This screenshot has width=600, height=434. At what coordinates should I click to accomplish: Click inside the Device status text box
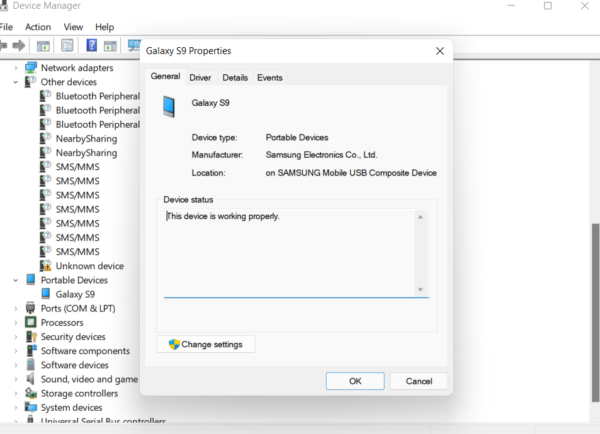290,250
